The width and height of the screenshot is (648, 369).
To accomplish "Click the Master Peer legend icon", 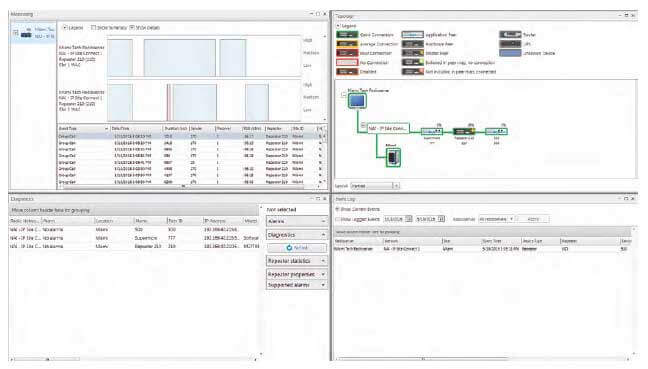I will click(x=412, y=53).
